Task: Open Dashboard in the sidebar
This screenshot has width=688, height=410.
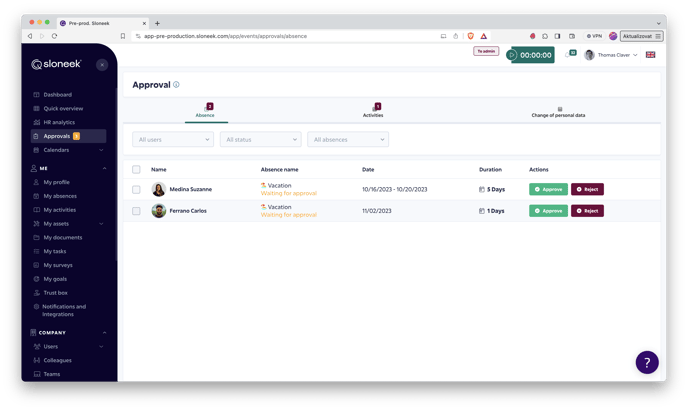Action: coord(57,95)
